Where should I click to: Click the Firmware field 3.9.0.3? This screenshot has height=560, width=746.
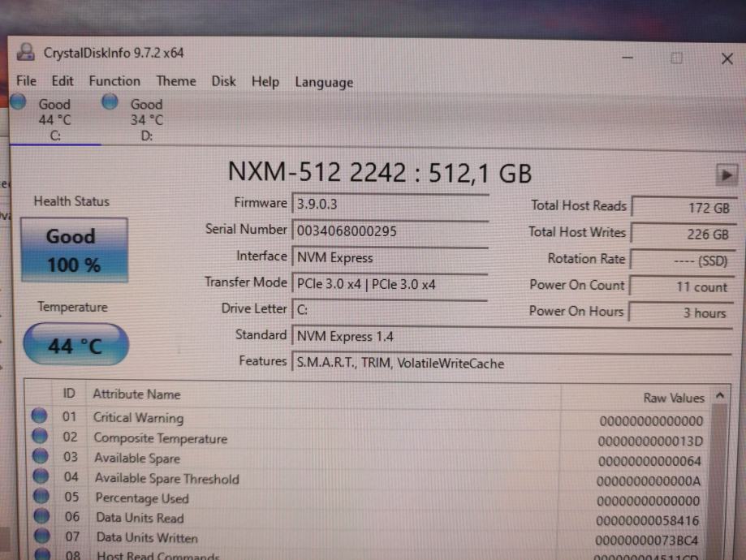click(390, 204)
